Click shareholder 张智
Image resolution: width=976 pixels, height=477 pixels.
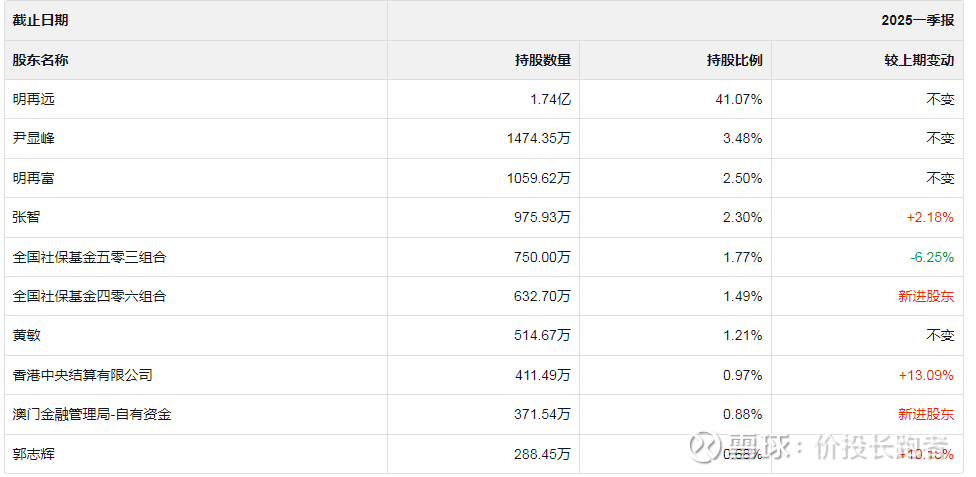pyautogui.click(x=27, y=217)
